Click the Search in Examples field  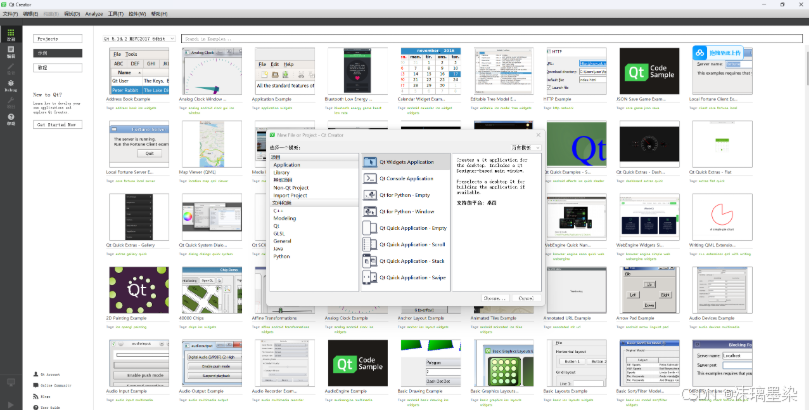[x=492, y=39]
